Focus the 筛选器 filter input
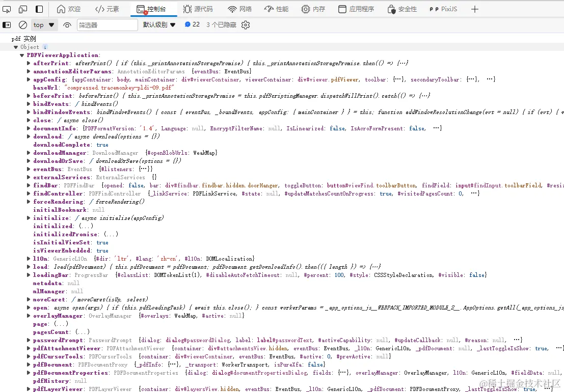Viewport: 564px width, 392px height. tap(107, 25)
